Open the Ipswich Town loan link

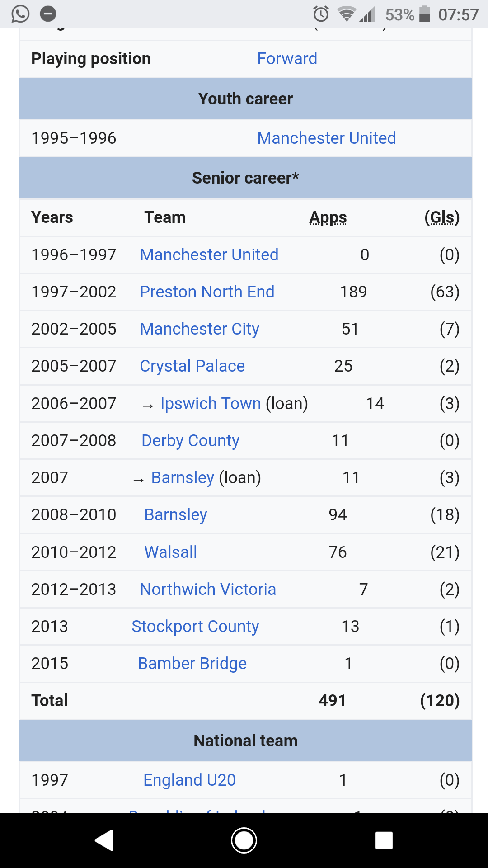tap(211, 403)
